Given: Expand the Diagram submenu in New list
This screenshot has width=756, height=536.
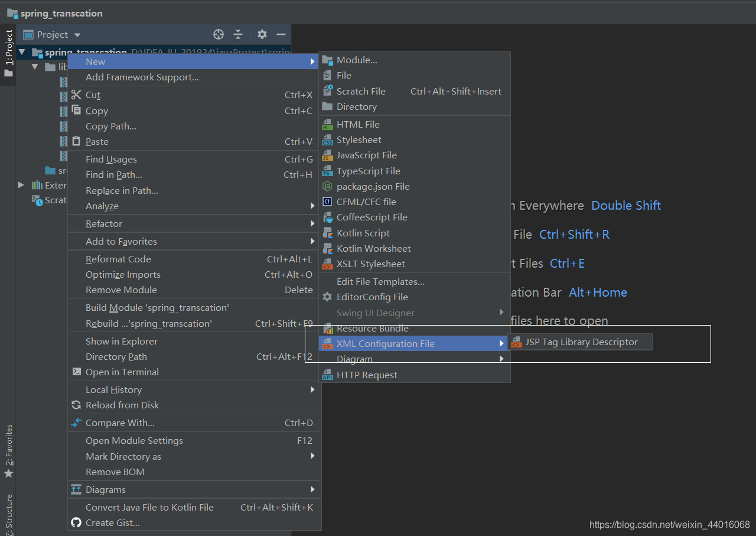Looking at the screenshot, I should (501, 359).
